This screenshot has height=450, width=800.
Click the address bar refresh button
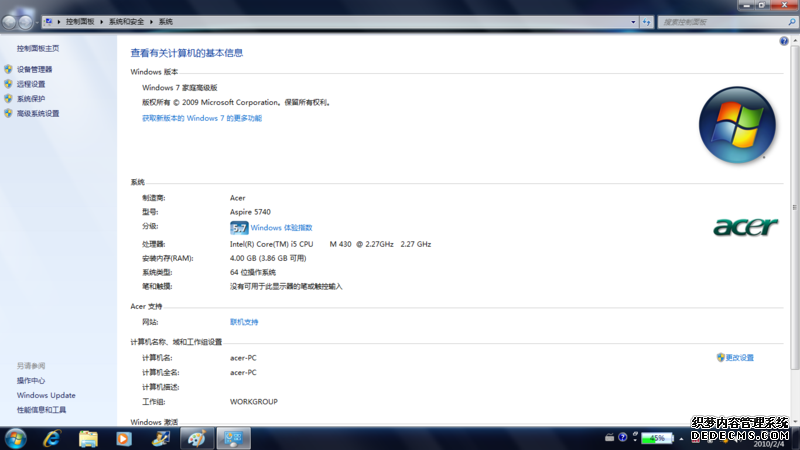(646, 22)
